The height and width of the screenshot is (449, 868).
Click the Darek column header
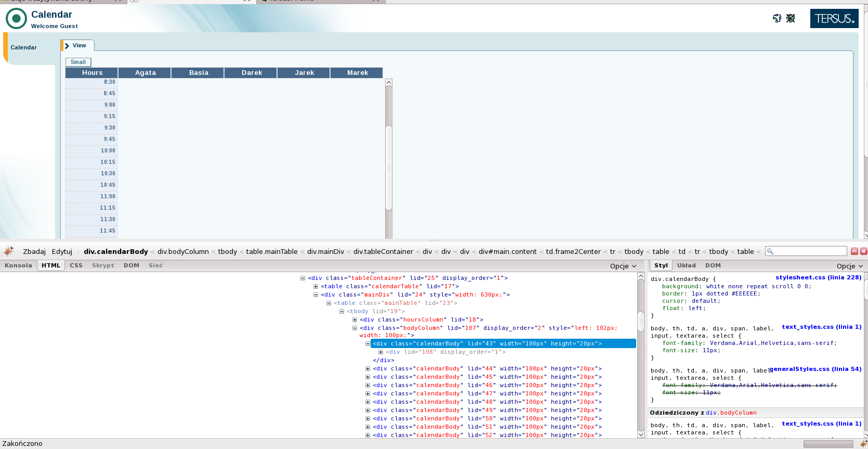point(252,73)
